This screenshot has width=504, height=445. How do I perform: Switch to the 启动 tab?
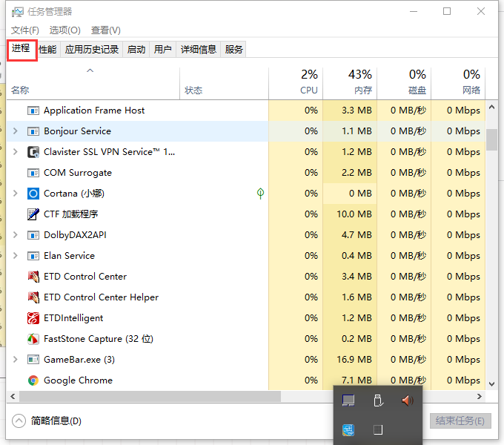coord(136,50)
